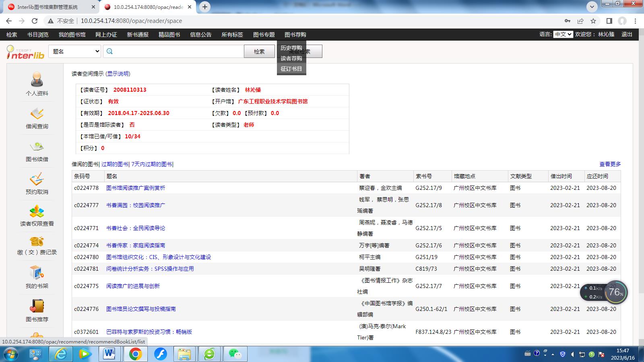This screenshot has height=362, width=644.
Task: Bookmark the page with the star icon
Action: pos(593,21)
